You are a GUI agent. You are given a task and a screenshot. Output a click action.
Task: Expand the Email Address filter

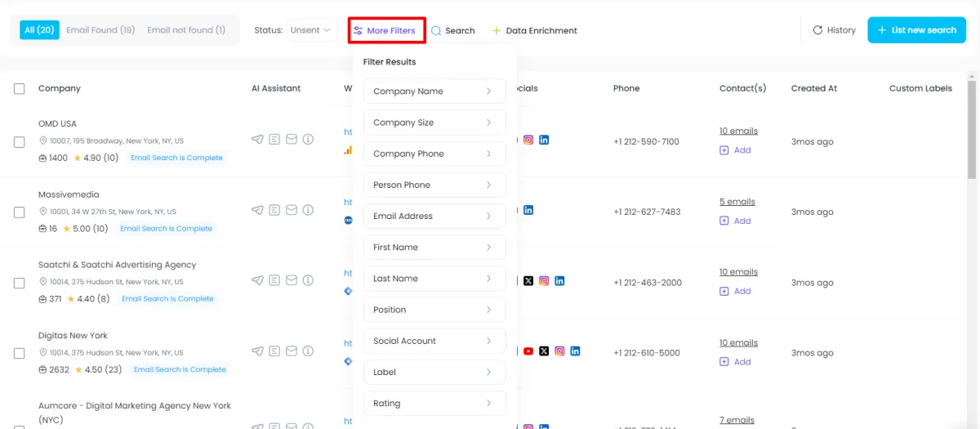point(434,216)
